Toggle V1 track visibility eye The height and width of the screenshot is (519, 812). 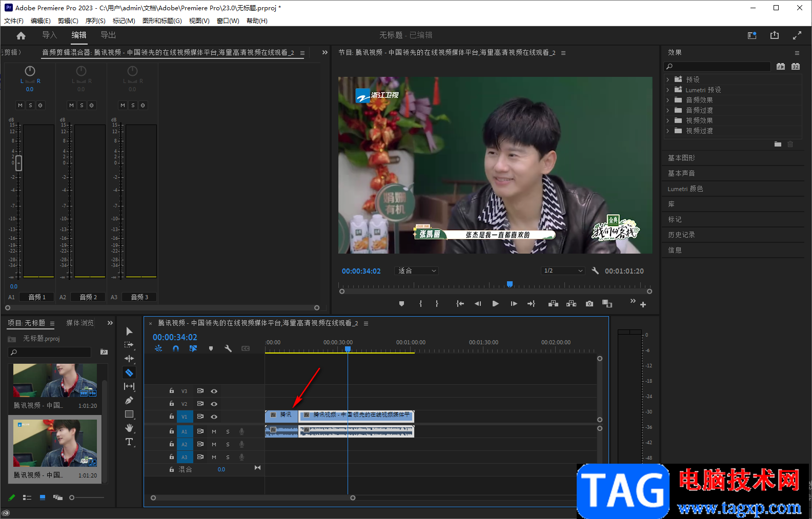tap(214, 417)
